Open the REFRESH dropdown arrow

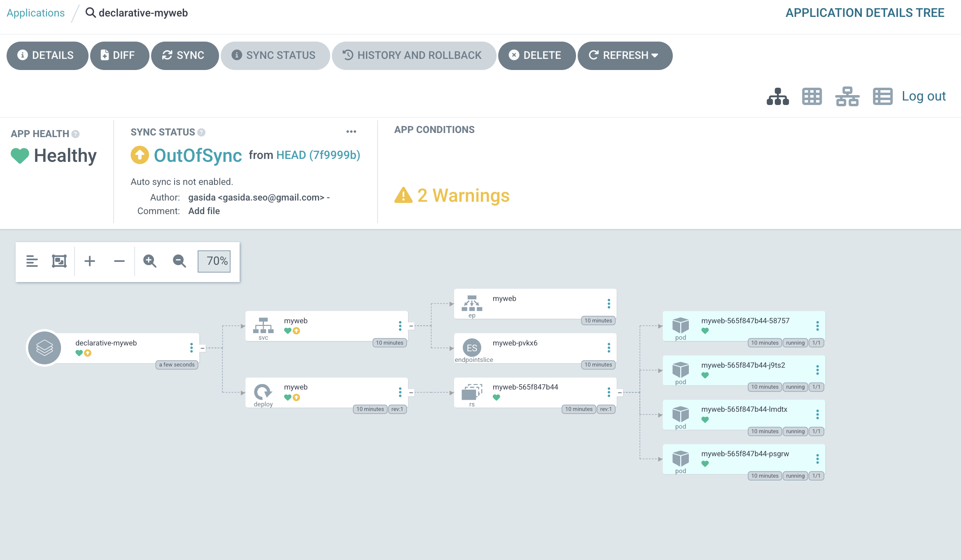click(655, 56)
